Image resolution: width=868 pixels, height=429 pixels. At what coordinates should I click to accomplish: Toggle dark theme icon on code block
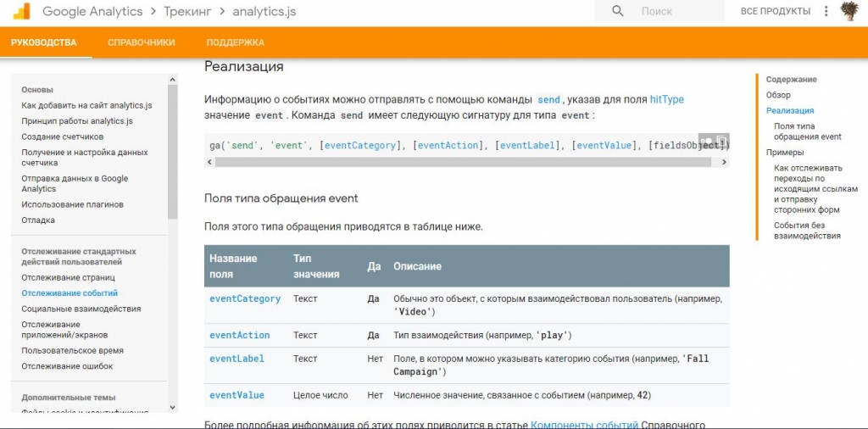(706, 140)
